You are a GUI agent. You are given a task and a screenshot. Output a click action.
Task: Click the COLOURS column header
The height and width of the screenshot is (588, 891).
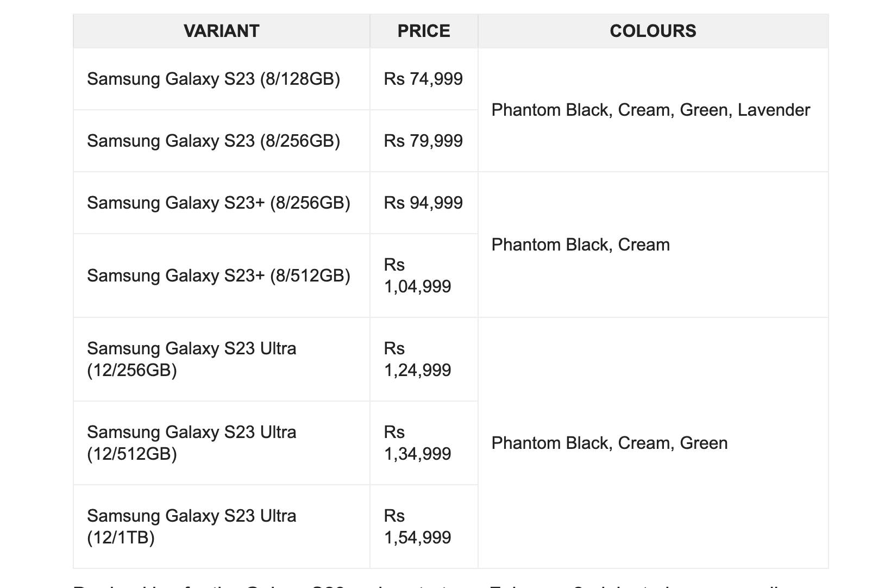click(652, 31)
